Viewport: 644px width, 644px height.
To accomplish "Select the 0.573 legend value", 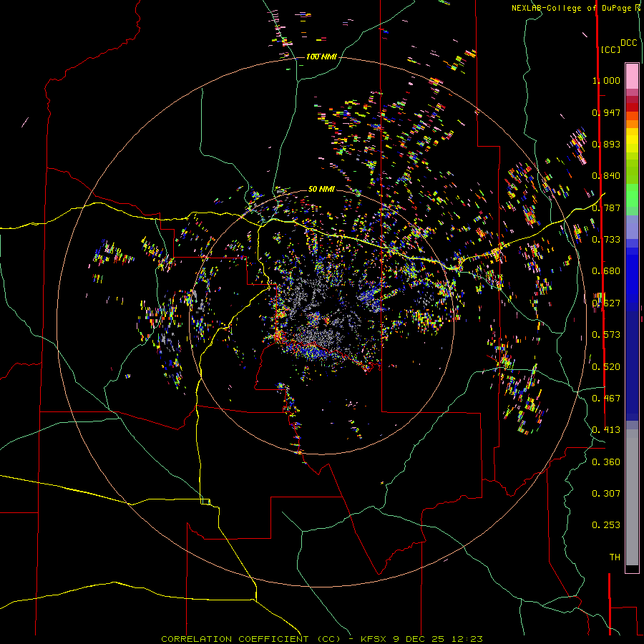I will point(606,335).
